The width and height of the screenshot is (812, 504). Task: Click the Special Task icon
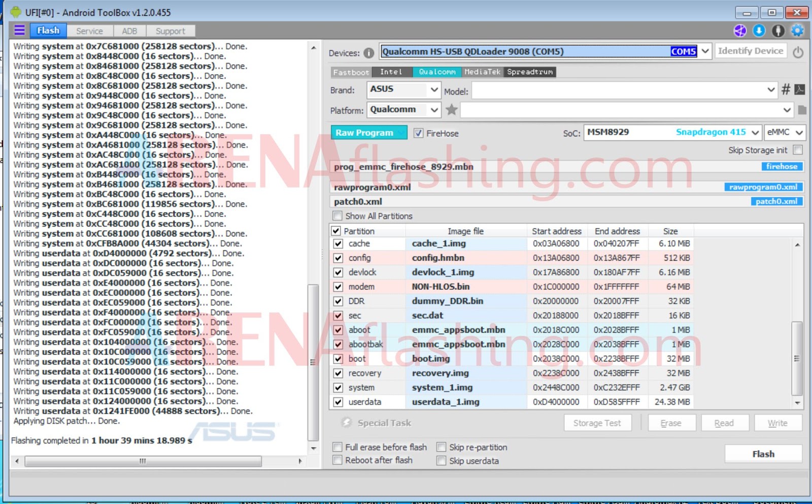(x=346, y=422)
